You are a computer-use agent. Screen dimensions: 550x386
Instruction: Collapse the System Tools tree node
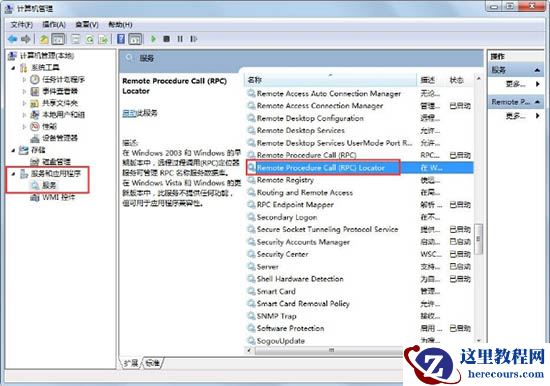click(x=13, y=68)
